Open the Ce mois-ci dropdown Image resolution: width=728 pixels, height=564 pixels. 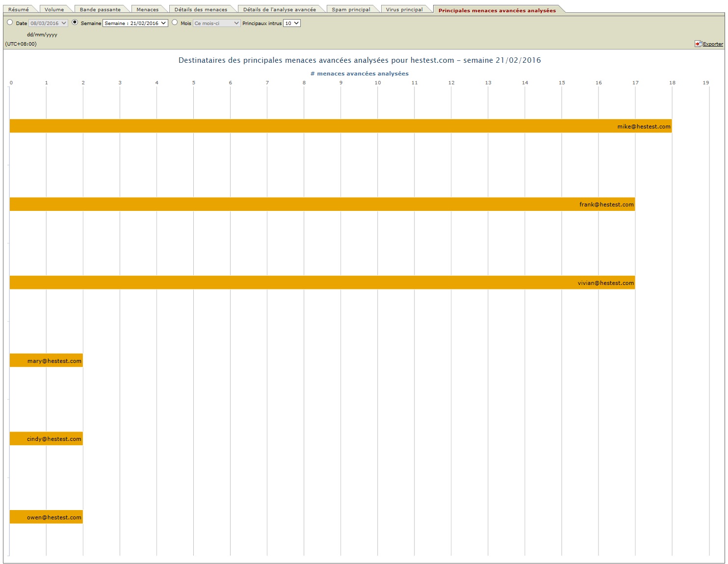(x=216, y=23)
